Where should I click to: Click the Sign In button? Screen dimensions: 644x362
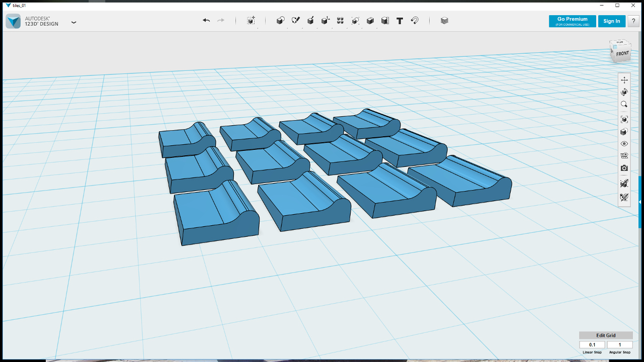point(612,21)
